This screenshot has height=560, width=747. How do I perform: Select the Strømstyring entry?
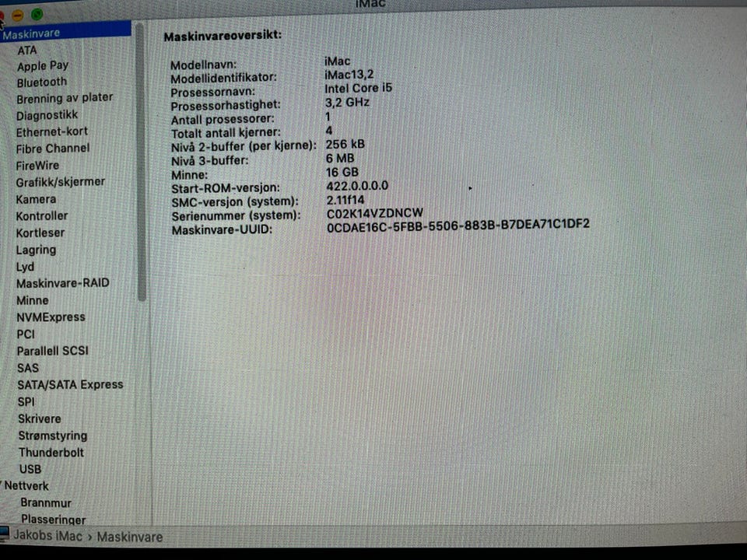(53, 436)
